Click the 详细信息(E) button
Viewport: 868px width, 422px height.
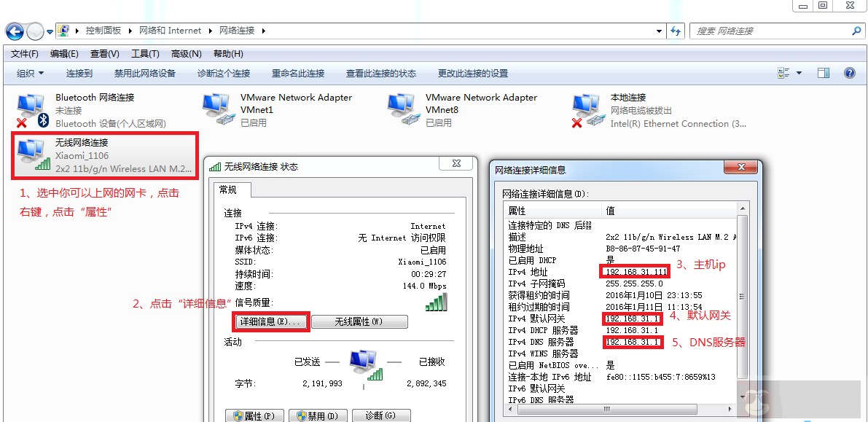click(270, 321)
